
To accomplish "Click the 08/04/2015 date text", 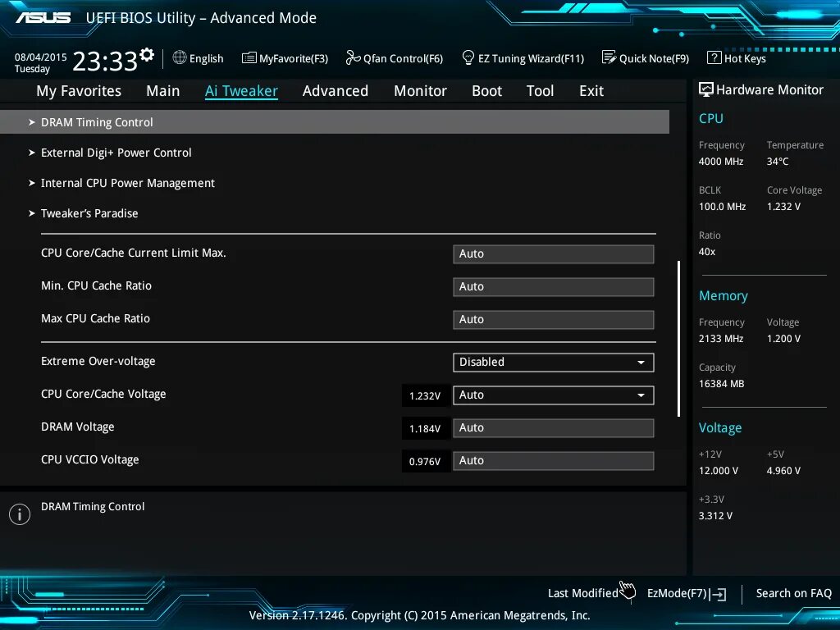I will coord(41,57).
